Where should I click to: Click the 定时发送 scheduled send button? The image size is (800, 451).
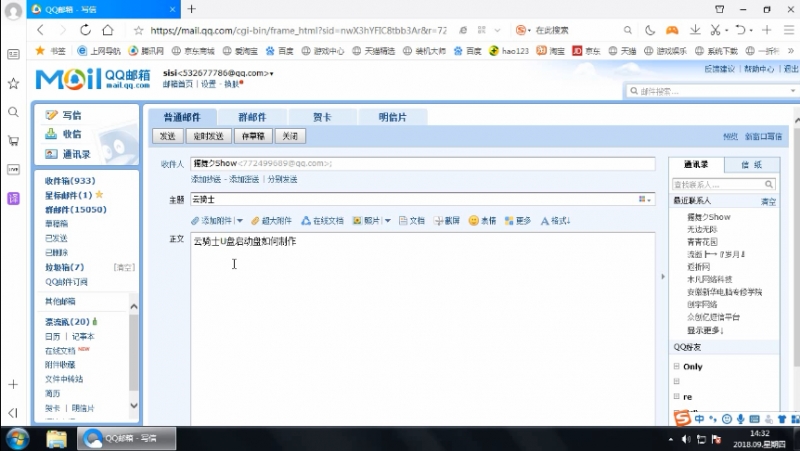click(209, 136)
